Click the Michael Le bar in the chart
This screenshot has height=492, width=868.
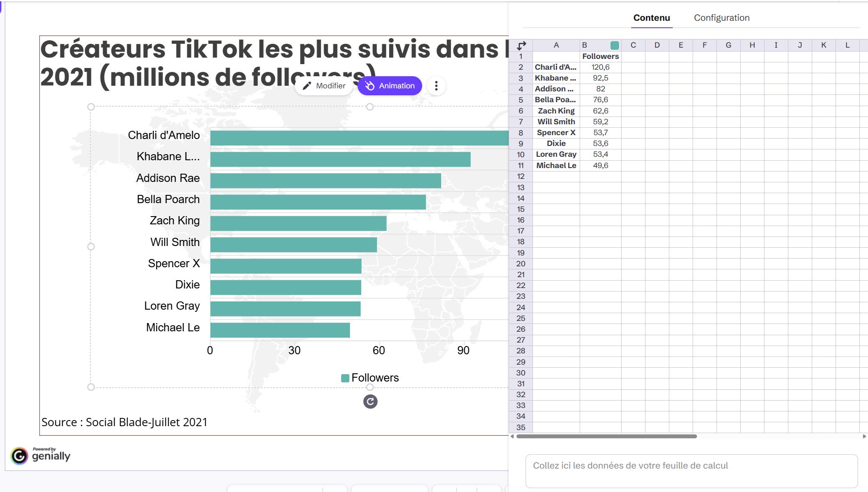pyautogui.click(x=280, y=330)
